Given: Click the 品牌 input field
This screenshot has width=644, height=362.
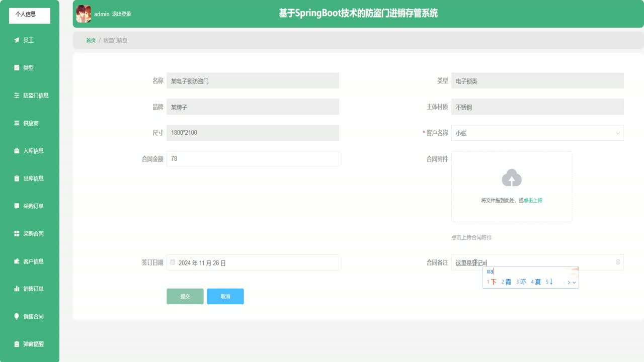Looking at the screenshot, I should point(253,107).
